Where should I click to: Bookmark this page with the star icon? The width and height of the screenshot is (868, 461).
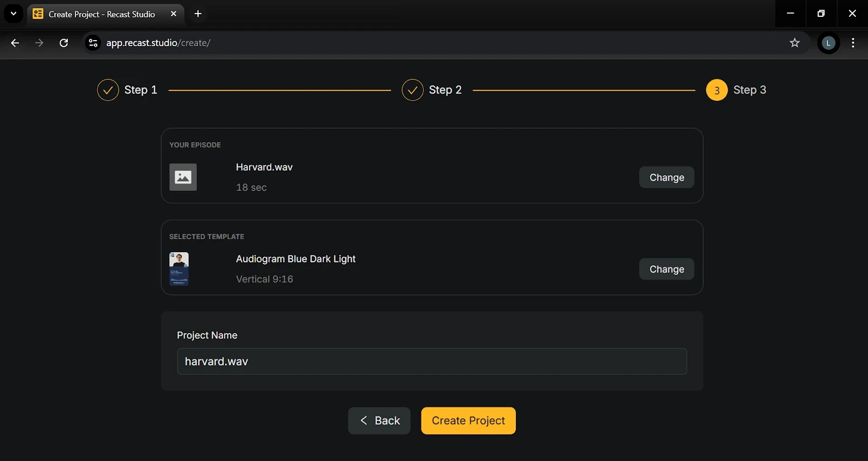click(x=795, y=43)
